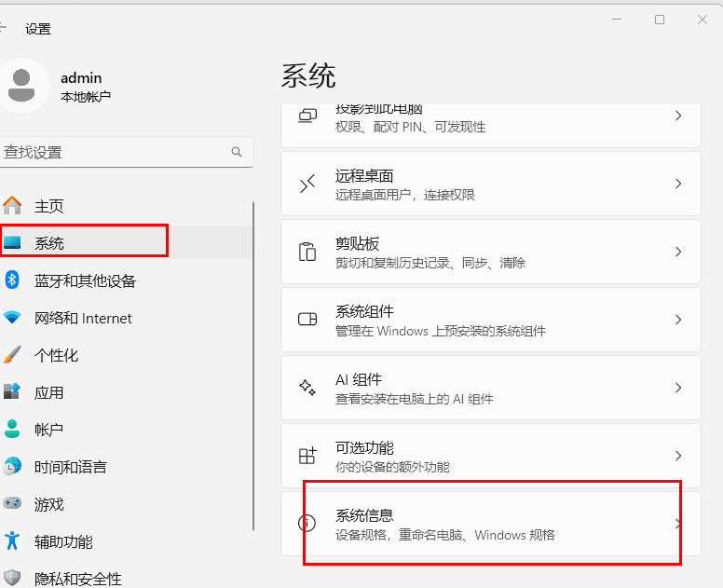Open the 剪贴板 settings card
This screenshot has width=723, height=588.
491,252
